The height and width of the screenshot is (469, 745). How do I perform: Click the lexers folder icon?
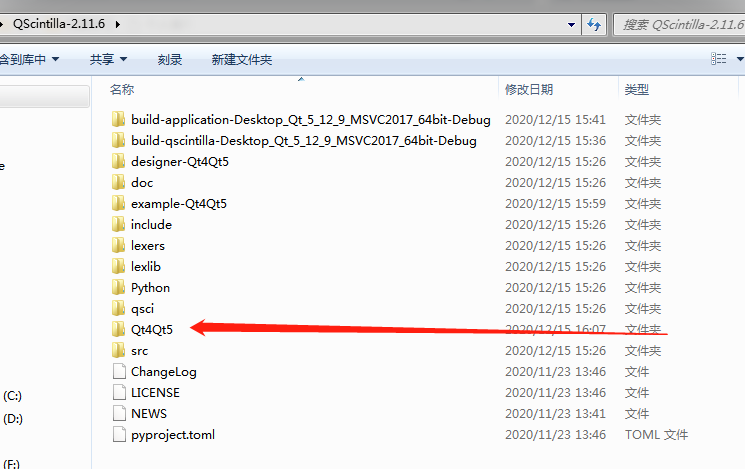(x=118, y=245)
